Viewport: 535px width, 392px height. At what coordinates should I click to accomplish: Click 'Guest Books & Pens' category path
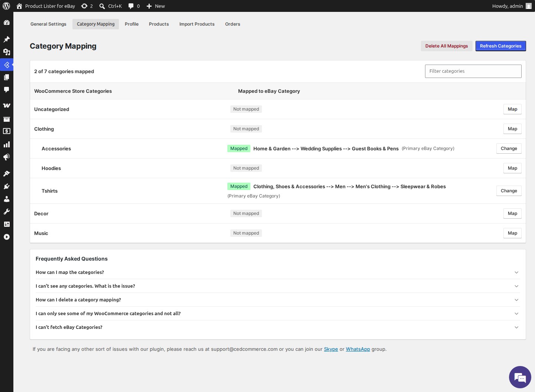[x=375, y=148]
